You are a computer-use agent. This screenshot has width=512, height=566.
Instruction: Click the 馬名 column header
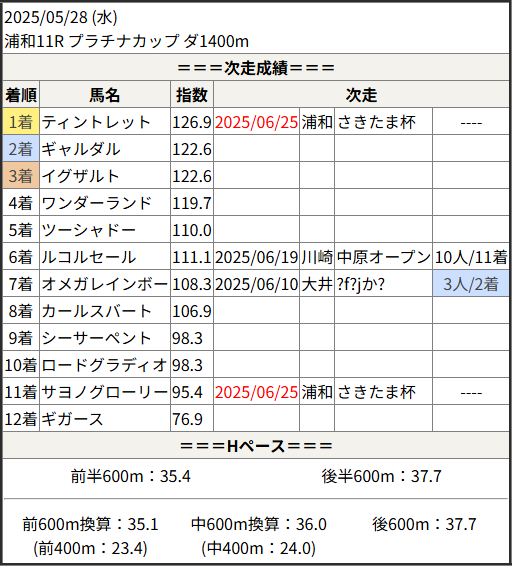click(105, 95)
